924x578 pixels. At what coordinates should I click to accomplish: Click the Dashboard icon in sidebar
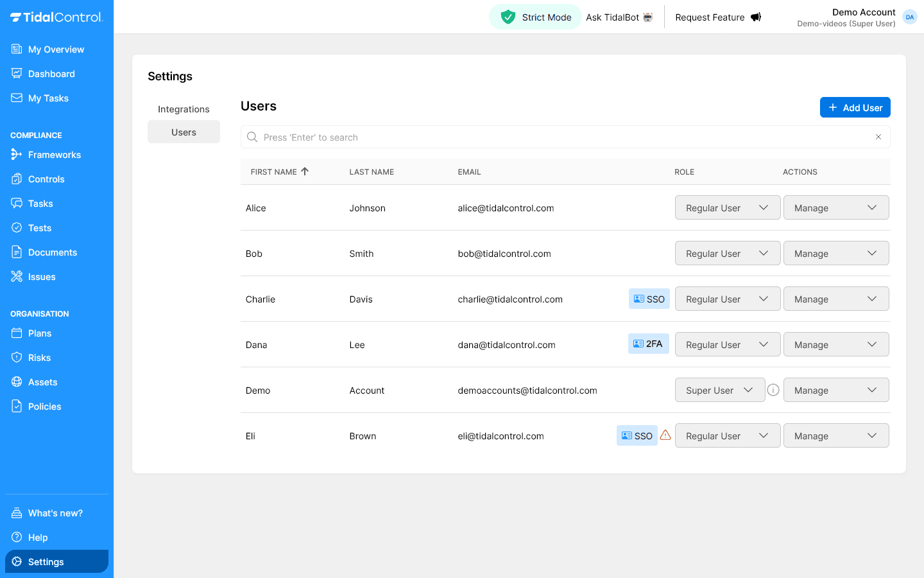click(x=15, y=73)
